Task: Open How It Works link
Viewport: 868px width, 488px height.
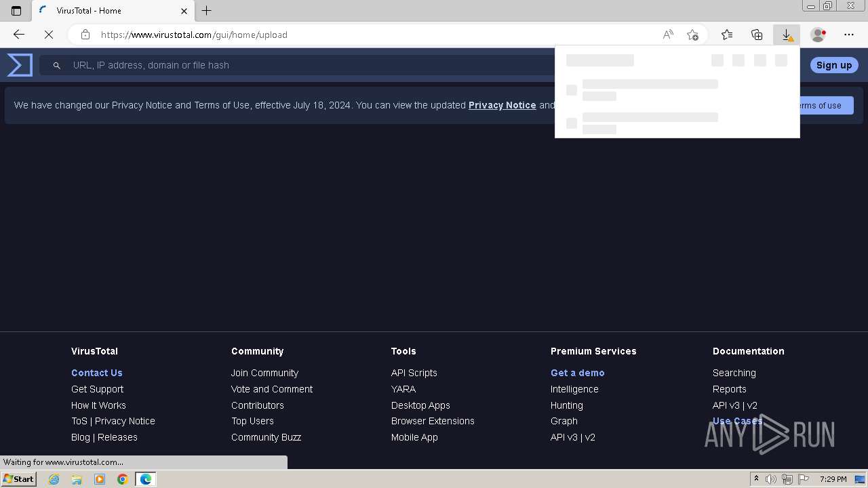Action: click(98, 405)
